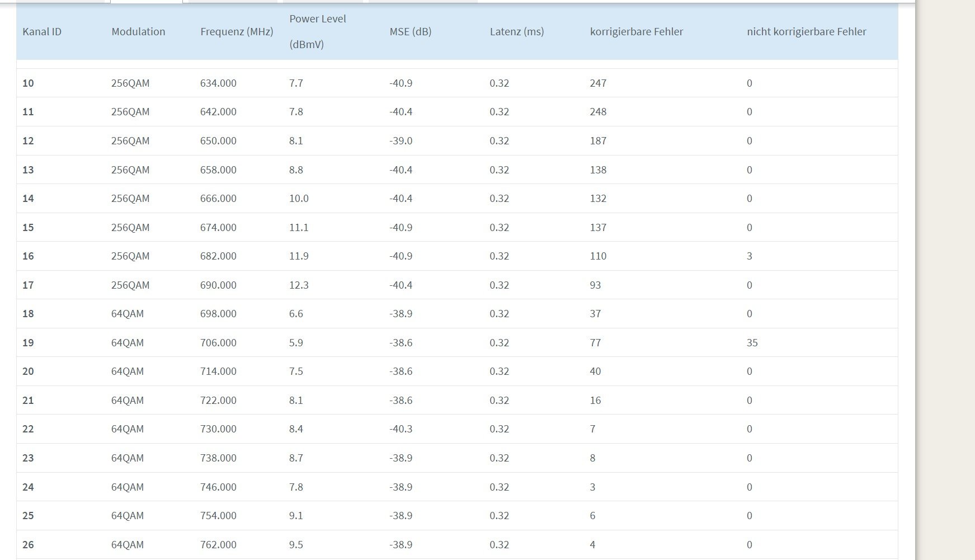Click the Latenz (ms) column header
975x560 pixels.
[x=517, y=32]
